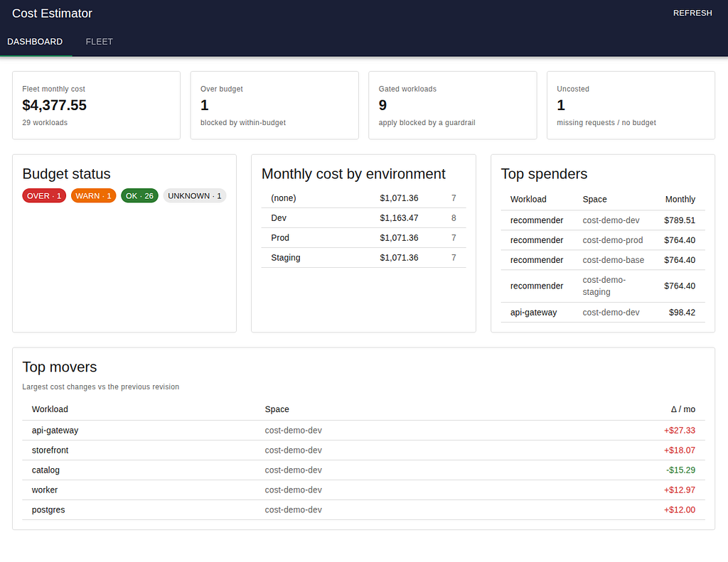The height and width of the screenshot is (562, 728).
Task: Click the +$18.07 delta value
Action: click(x=680, y=450)
